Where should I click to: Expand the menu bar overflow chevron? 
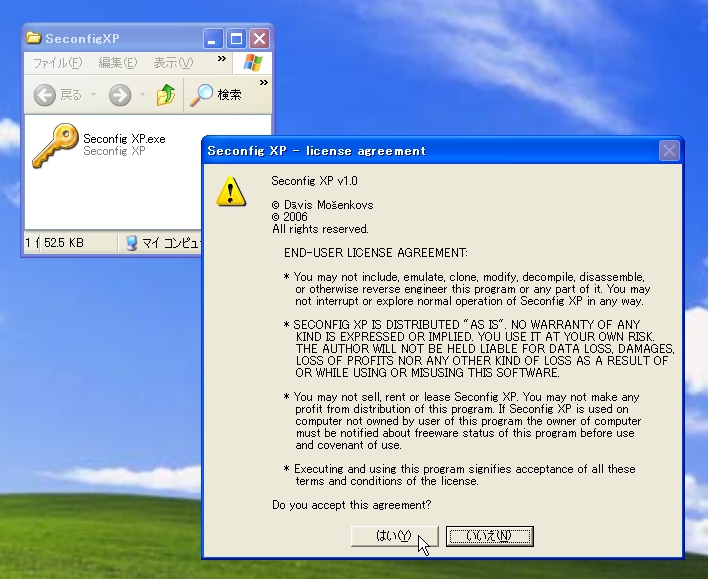222,59
